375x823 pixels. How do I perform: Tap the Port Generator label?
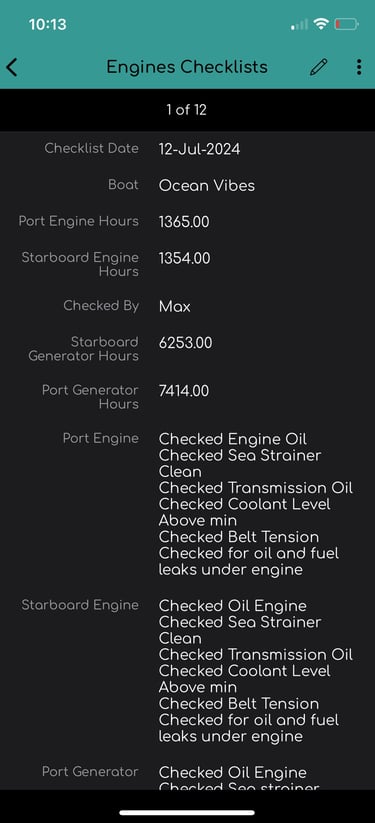(90, 772)
